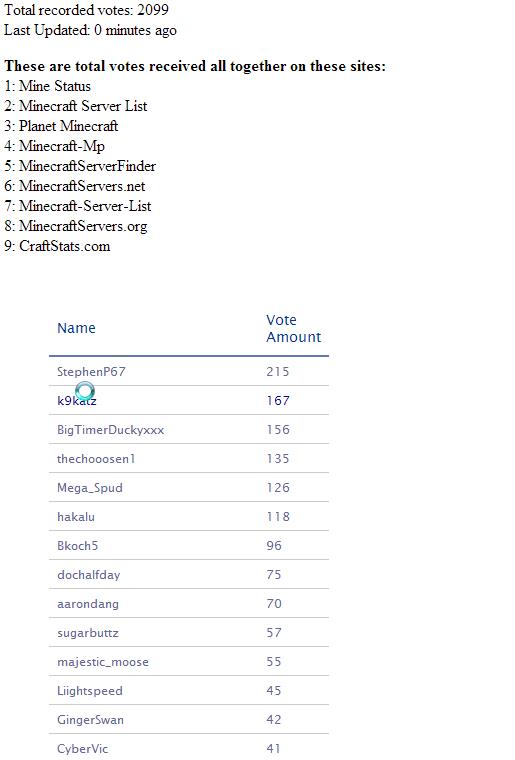The image size is (515, 760).
Task: Select the k9katz name entry
Action: click(77, 401)
